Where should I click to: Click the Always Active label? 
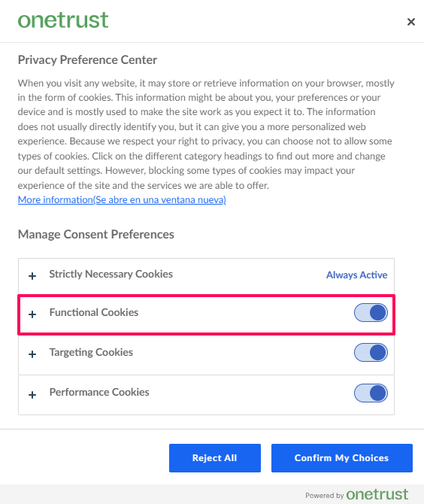coord(356,275)
